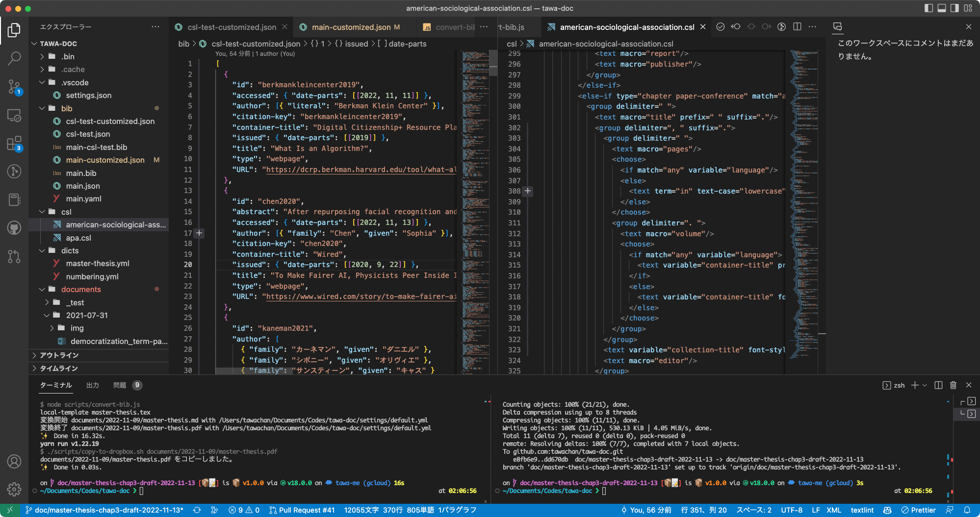Open customize layout button
Screen dimensions: 980x517
click(x=968, y=8)
